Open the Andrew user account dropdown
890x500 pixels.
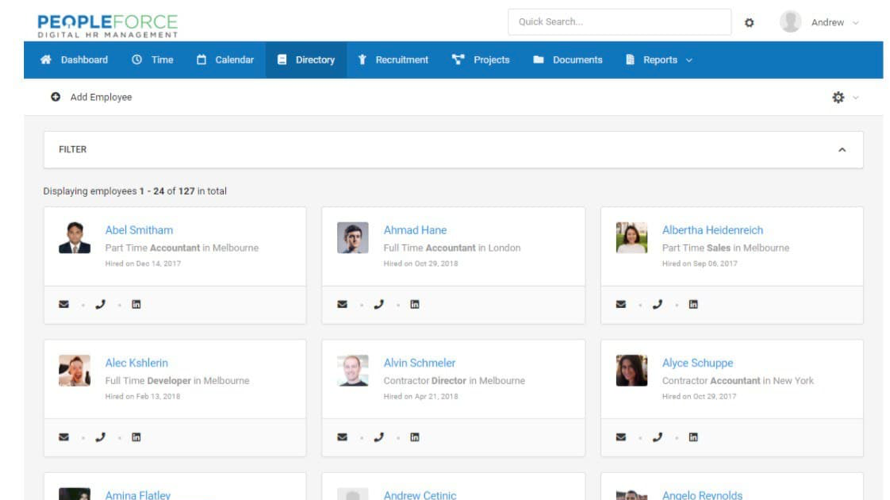(820, 22)
